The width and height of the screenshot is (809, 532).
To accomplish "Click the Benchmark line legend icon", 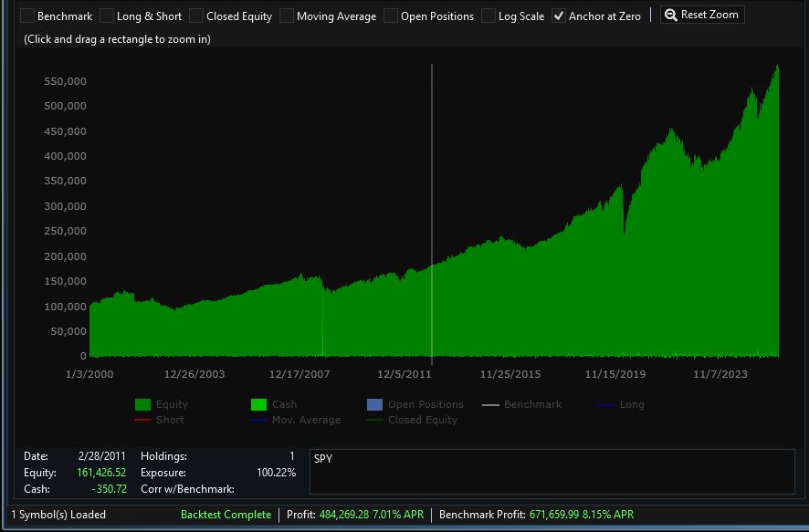I will pyautogui.click(x=489, y=404).
